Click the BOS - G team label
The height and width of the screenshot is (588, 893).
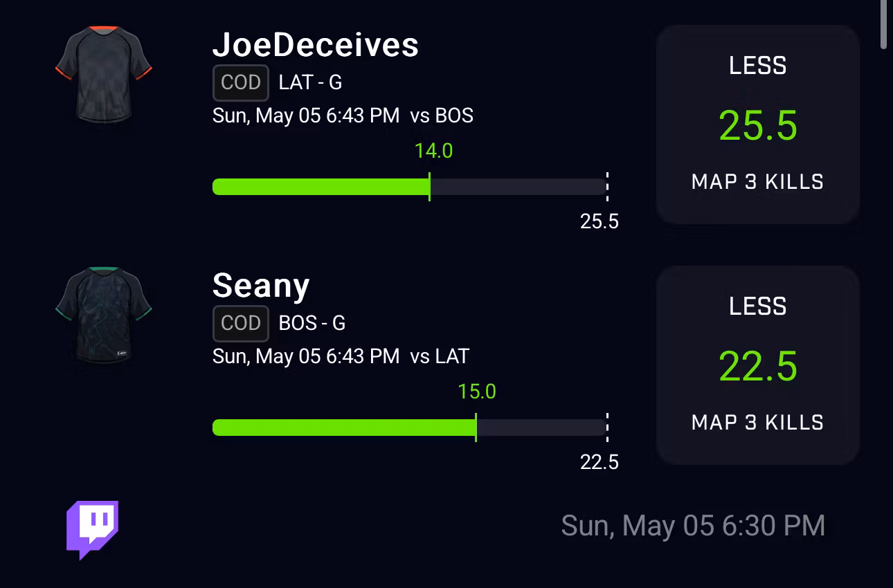[x=312, y=323]
